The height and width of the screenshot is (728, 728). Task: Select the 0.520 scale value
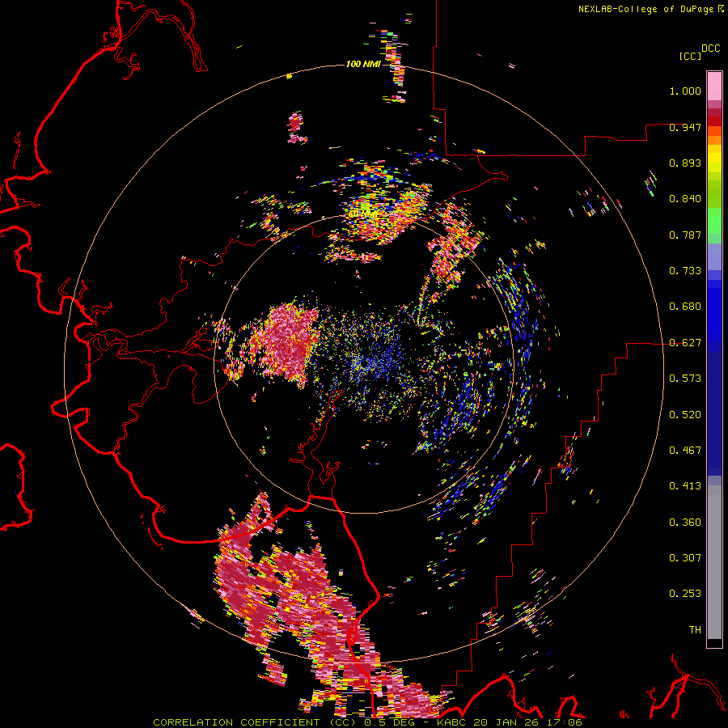click(x=685, y=415)
